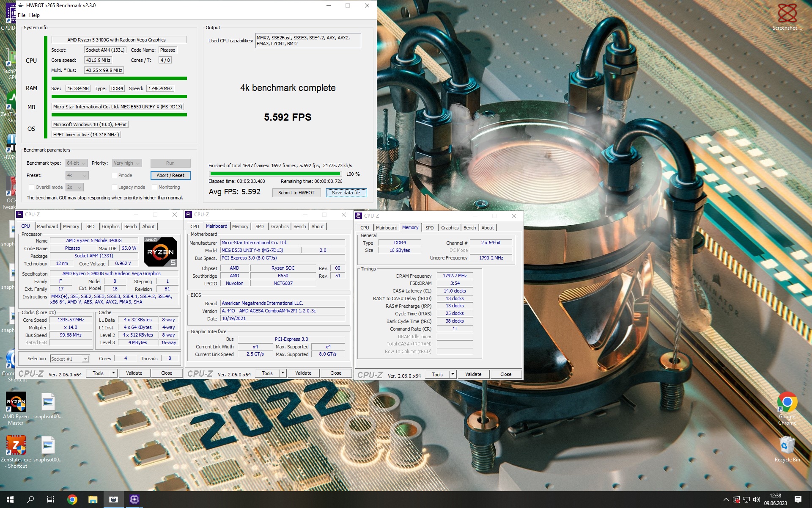The image size is (812, 508).
Task: Open the Priority Very high dropdown
Action: pyautogui.click(x=127, y=163)
